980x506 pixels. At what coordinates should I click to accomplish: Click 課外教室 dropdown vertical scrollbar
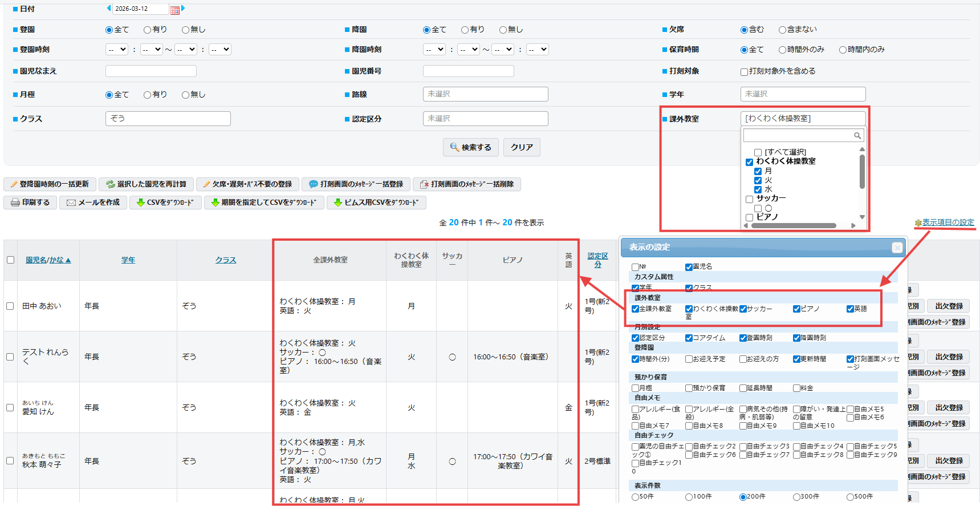(x=862, y=172)
